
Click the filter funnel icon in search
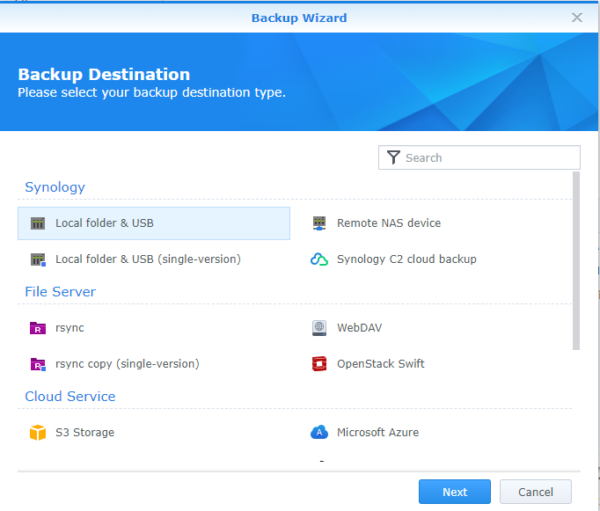(393, 157)
